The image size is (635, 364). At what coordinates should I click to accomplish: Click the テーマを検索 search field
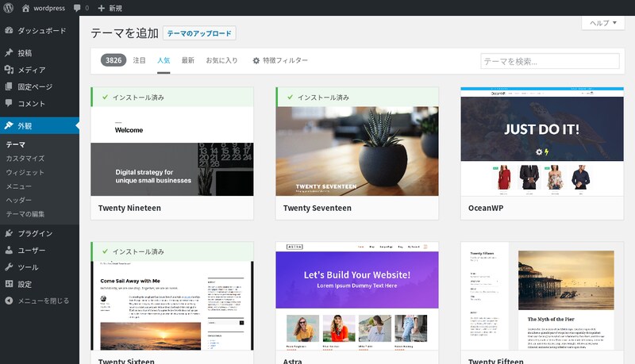(550, 61)
